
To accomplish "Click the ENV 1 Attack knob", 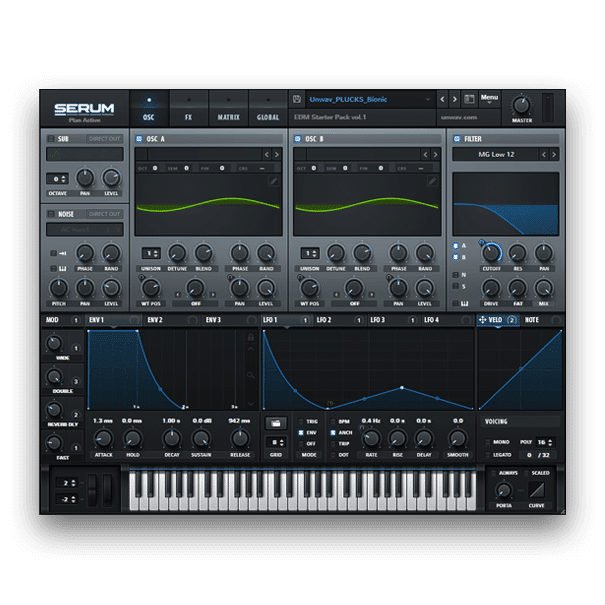I will pyautogui.click(x=103, y=439).
